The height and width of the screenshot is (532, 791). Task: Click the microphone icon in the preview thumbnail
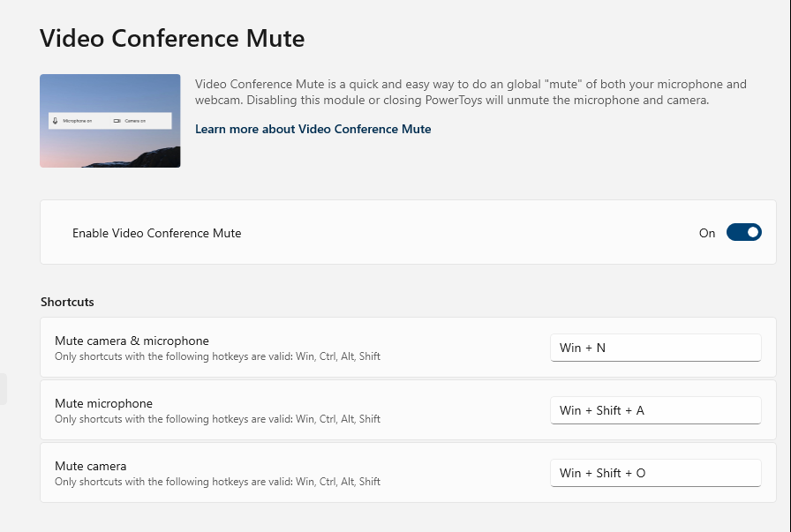pos(56,120)
